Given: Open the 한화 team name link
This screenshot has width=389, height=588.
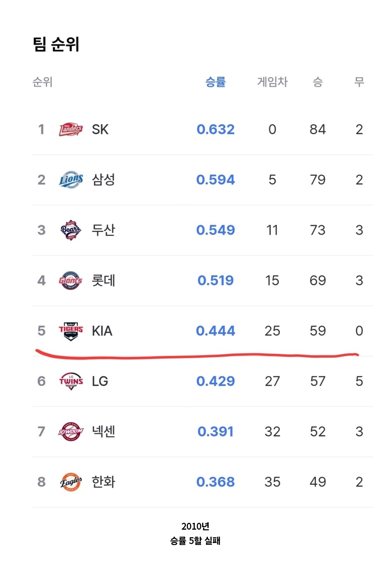Looking at the screenshot, I should [103, 482].
